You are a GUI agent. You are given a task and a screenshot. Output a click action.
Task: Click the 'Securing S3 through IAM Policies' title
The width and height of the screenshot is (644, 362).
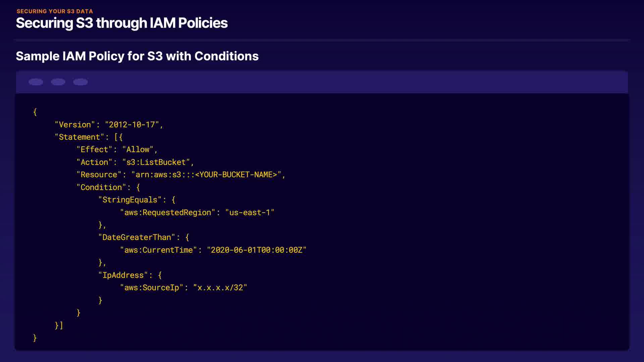click(122, 23)
